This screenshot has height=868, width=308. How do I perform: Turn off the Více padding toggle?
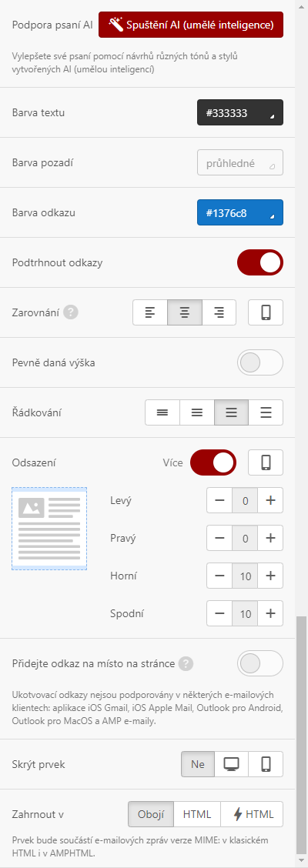tap(213, 462)
